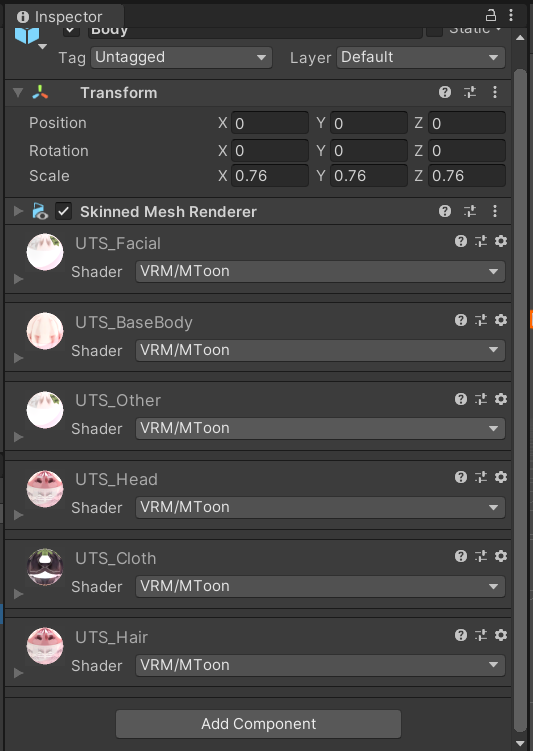533x751 pixels.
Task: Select the UTS_Cloth material preview thumbnail
Action: click(x=45, y=567)
